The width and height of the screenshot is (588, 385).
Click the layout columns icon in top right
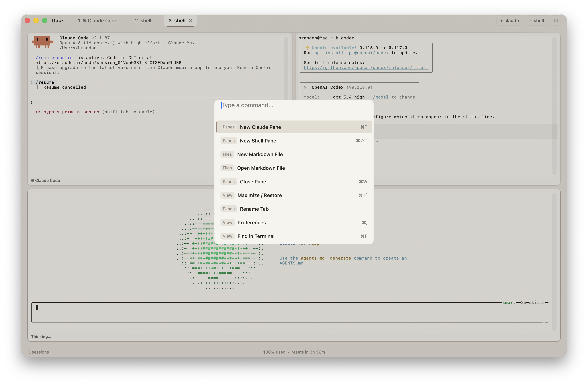pyautogui.click(x=555, y=20)
